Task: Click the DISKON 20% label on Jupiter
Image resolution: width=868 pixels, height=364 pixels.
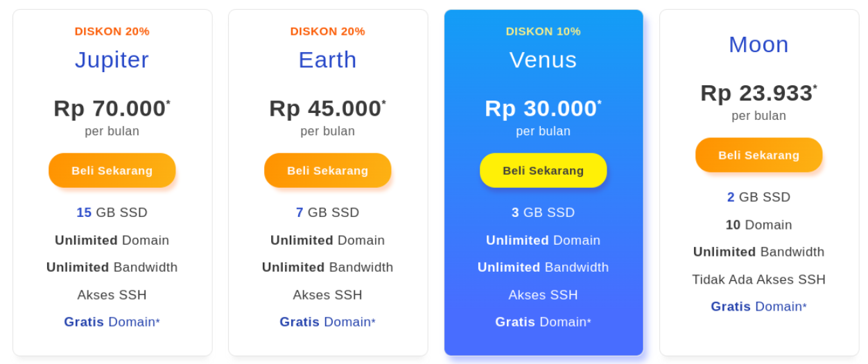Action: coord(112,31)
